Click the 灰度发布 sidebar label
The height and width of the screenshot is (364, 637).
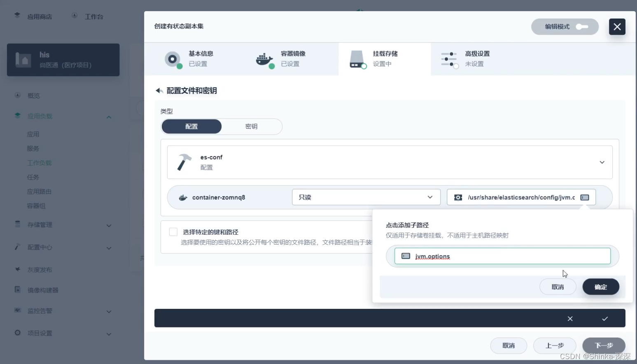(40, 270)
